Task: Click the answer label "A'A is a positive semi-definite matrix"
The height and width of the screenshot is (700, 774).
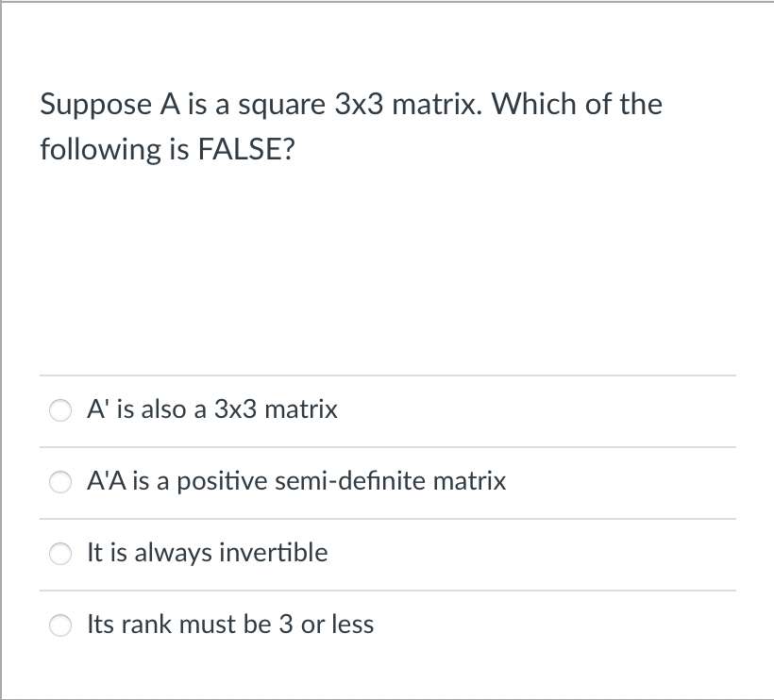Action: (x=296, y=481)
